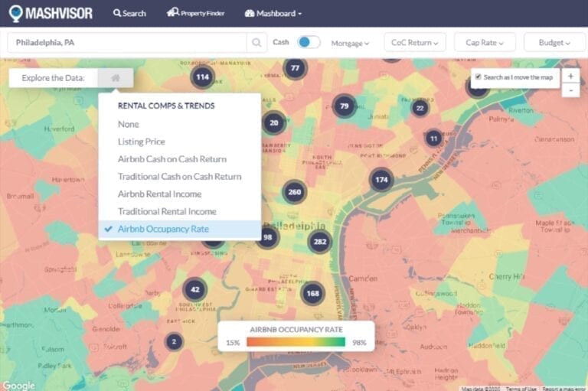Click the Airbnb occupancy rate color gradient bar
Image resolution: width=588 pixels, height=391 pixels.
pyautogui.click(x=296, y=342)
